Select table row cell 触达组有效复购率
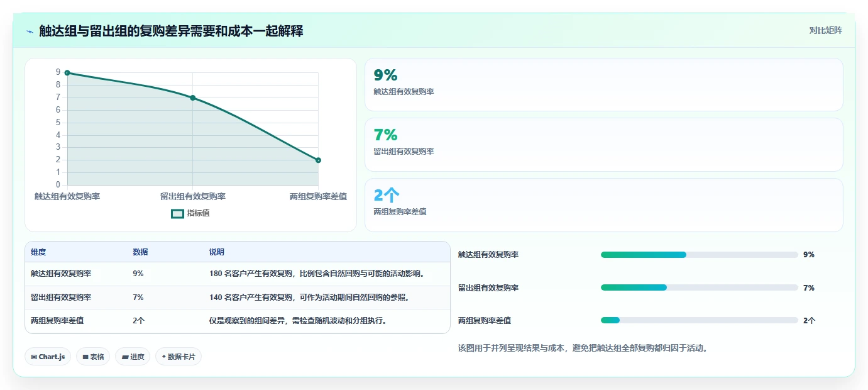 61,274
